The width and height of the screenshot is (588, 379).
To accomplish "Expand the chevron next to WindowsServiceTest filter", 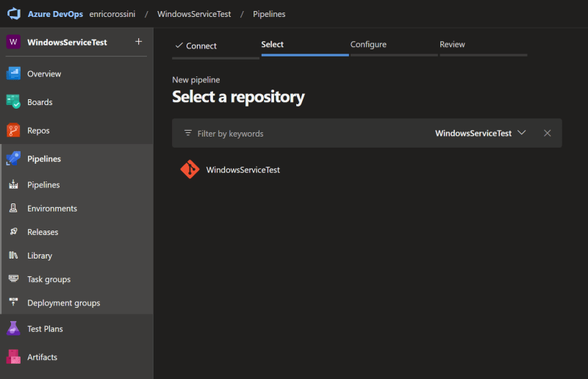I will click(521, 133).
